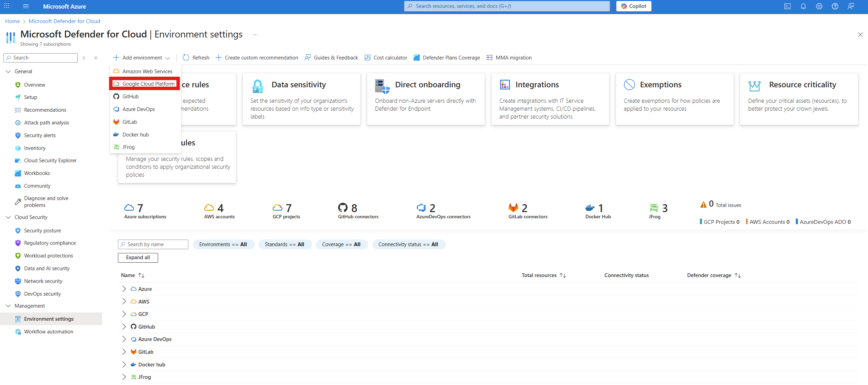Open portal settings gear icon
This screenshot has height=385, width=868.
click(x=819, y=6)
